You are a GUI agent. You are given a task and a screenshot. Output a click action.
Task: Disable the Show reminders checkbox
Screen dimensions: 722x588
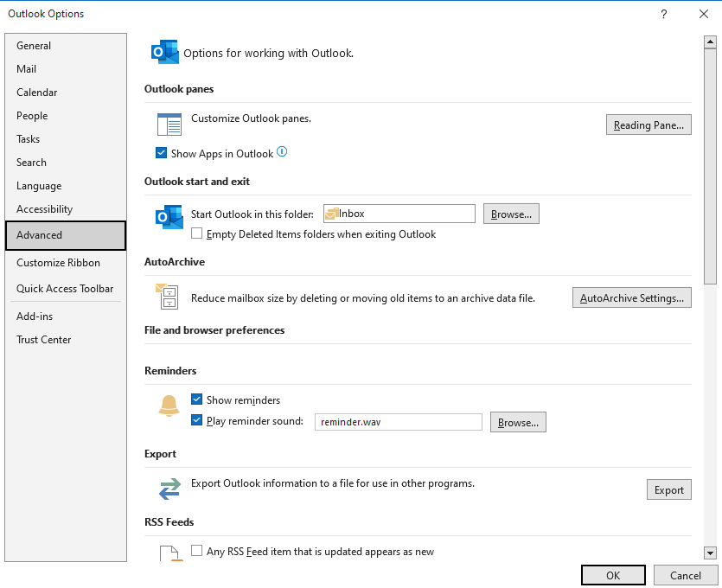pyautogui.click(x=196, y=399)
